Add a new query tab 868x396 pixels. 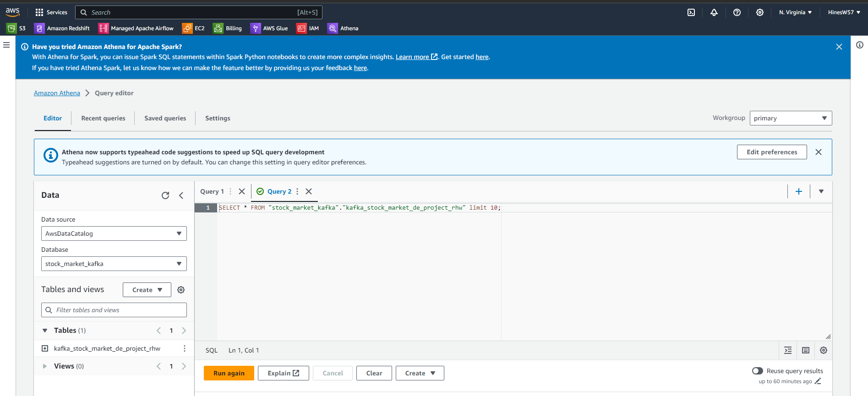click(x=799, y=191)
